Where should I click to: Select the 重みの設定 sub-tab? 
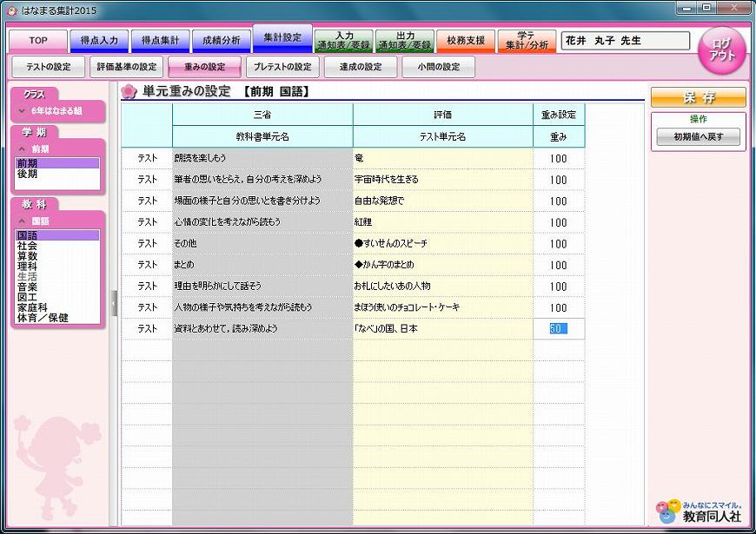pos(204,67)
